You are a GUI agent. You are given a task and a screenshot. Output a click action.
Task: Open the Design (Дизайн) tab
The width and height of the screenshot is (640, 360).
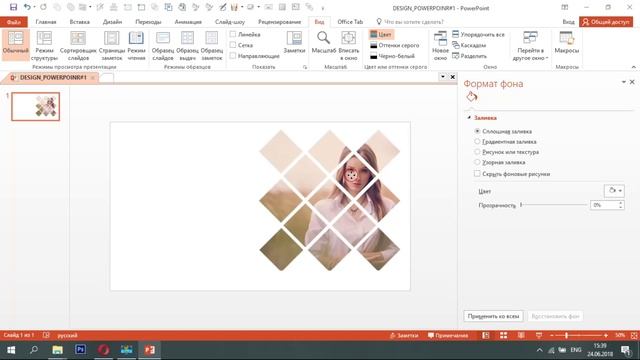tap(112, 22)
